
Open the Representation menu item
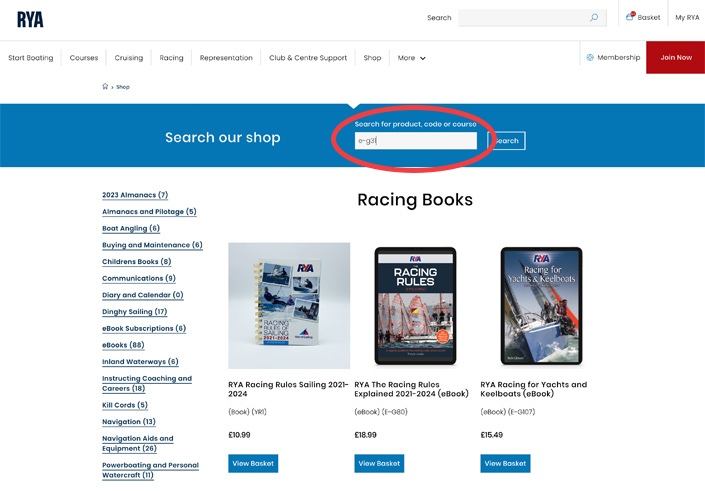click(x=226, y=58)
